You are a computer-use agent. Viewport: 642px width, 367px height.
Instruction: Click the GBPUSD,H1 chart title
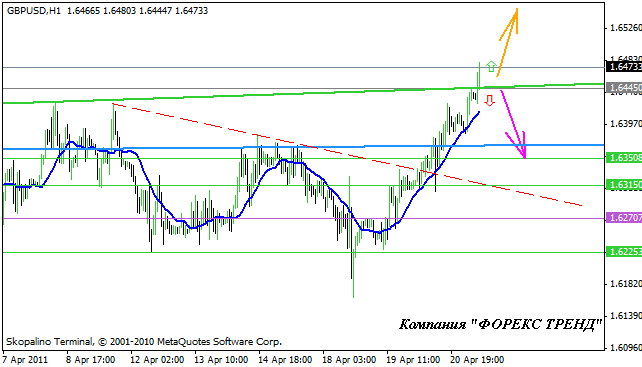pyautogui.click(x=34, y=11)
